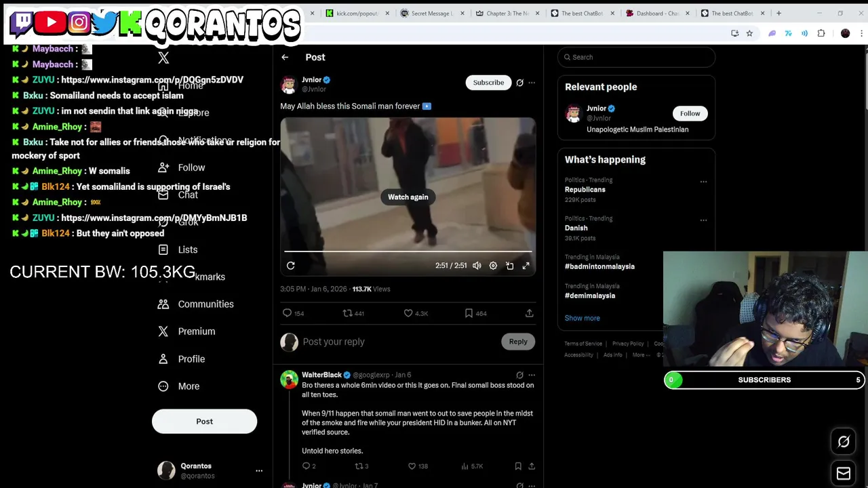
Task: Close the kick.com/popout tab
Action: (388, 13)
